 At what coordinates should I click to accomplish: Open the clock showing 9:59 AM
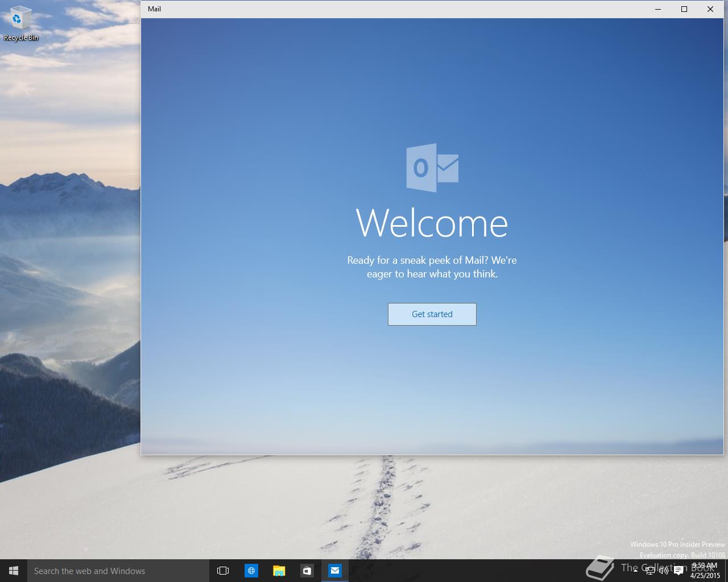pyautogui.click(x=705, y=571)
